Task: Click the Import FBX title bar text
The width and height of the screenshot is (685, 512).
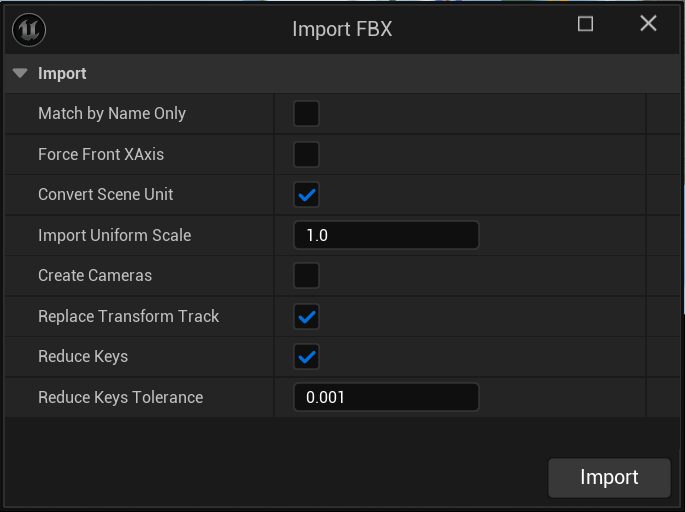Action: [x=342, y=29]
